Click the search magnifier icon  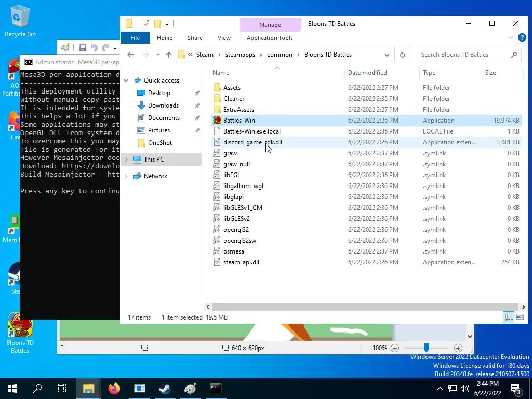tap(514, 55)
